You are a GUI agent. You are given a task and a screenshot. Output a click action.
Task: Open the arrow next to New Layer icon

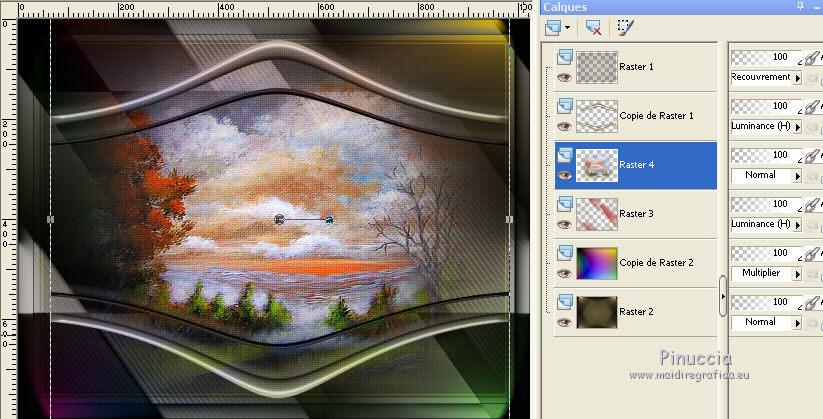click(x=567, y=27)
